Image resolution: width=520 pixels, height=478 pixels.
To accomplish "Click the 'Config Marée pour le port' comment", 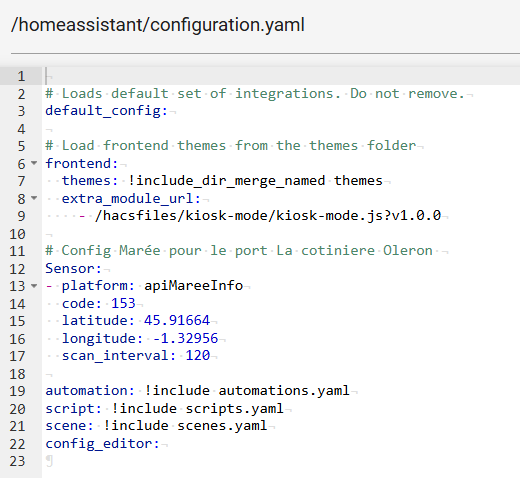I will [x=239, y=251].
